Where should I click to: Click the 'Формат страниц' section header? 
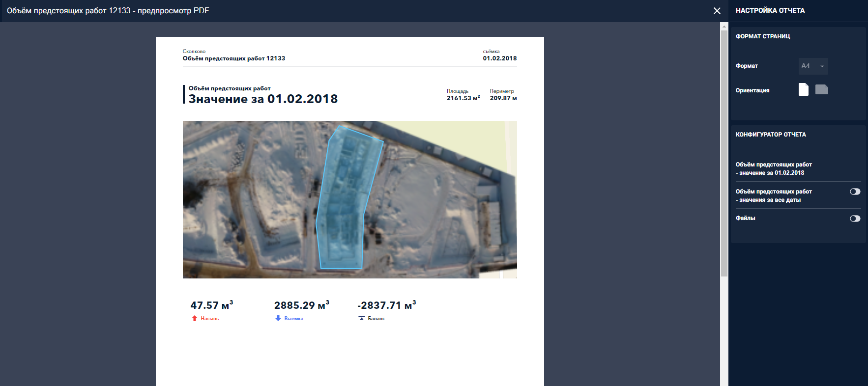[762, 36]
